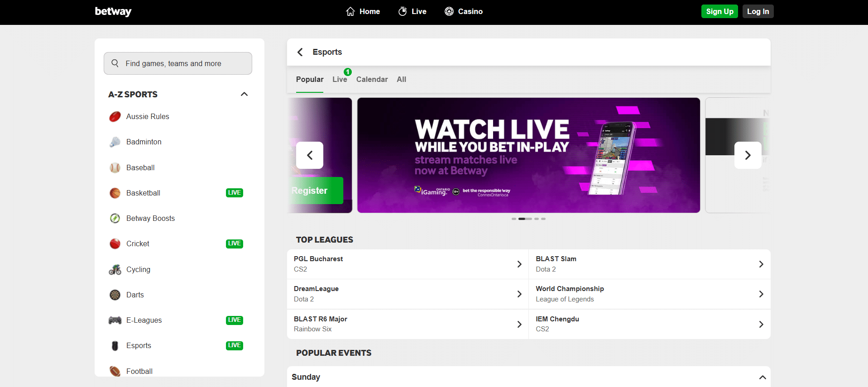
Task: Click the Baseball sport label
Action: click(140, 168)
